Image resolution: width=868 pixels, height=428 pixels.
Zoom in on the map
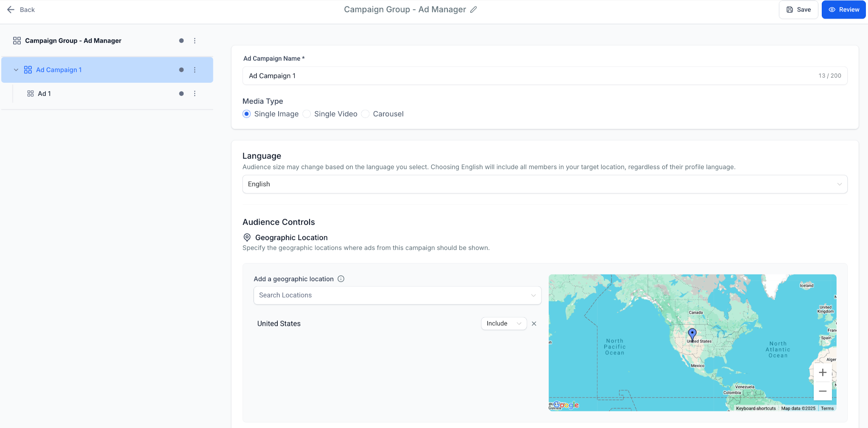[823, 372]
